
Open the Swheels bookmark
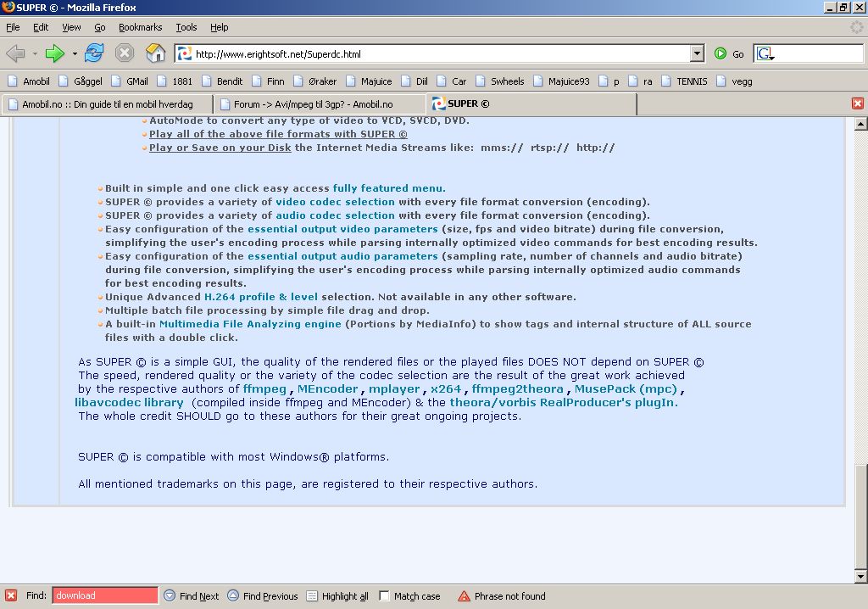(500, 81)
